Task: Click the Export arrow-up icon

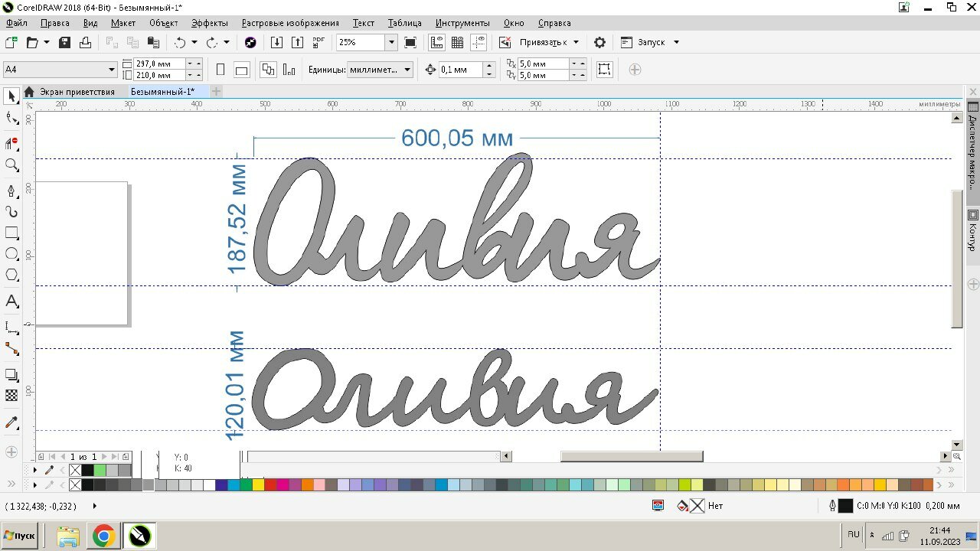Action: point(298,42)
